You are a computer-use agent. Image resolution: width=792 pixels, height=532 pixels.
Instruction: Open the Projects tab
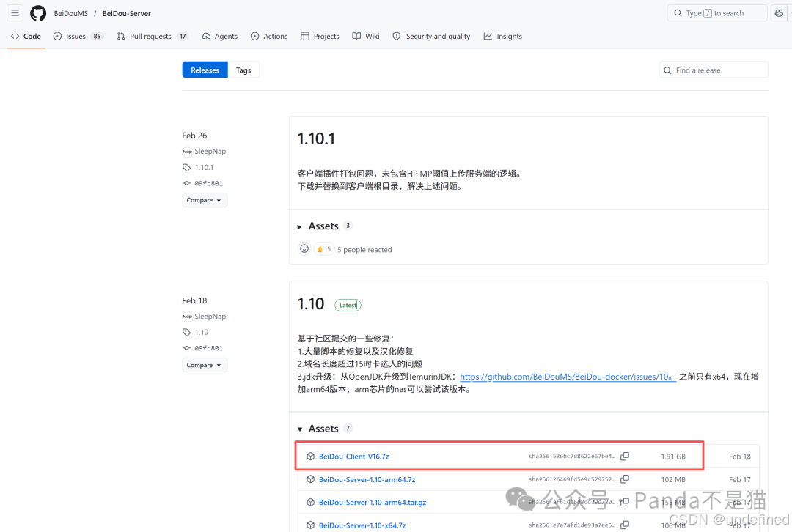click(x=320, y=37)
